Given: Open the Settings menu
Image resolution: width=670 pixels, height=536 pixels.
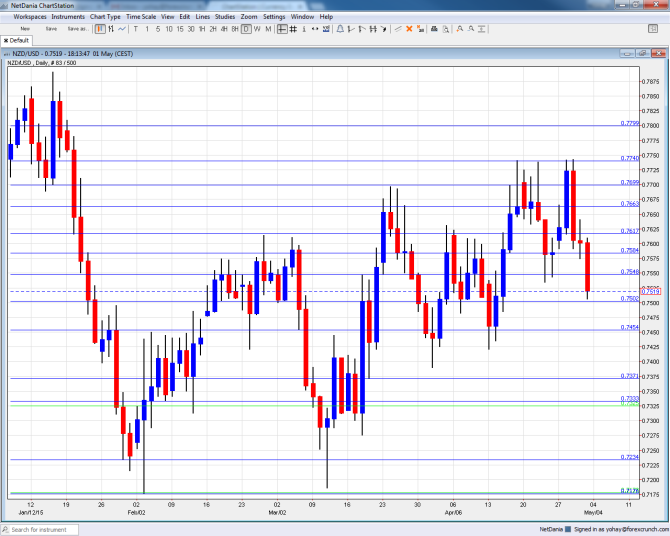Looking at the screenshot, I should [274, 17].
